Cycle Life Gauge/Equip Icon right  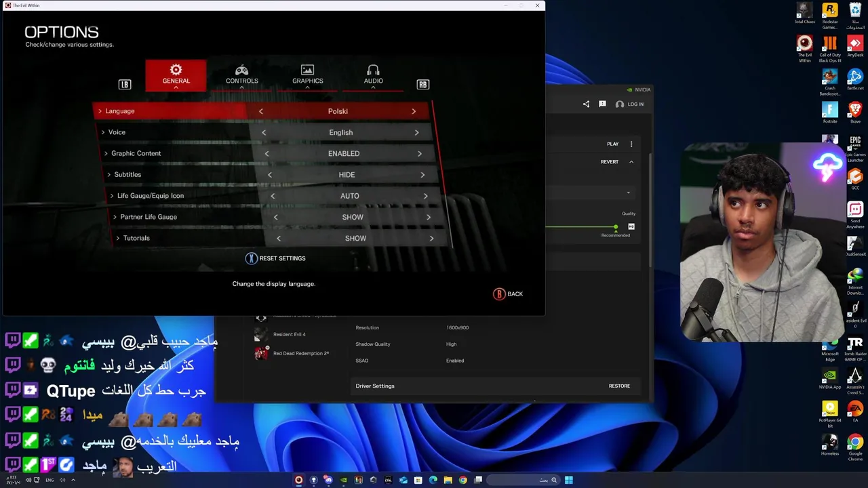[x=425, y=196]
